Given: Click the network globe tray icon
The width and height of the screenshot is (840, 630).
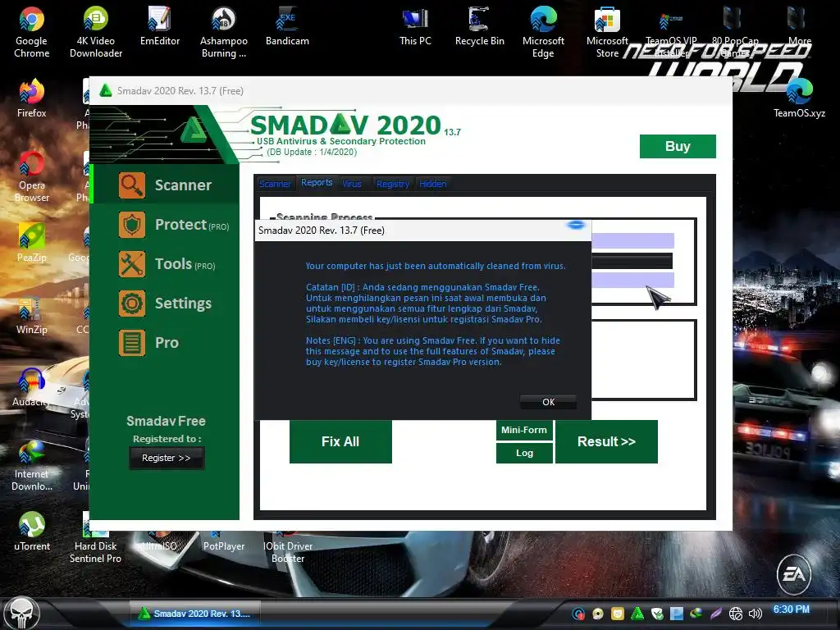Looking at the screenshot, I should click(736, 614).
